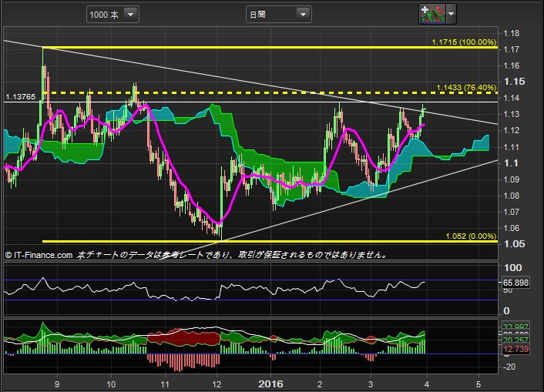Click the 1.1715 (100.00%) Fibonacci label

click(464, 42)
